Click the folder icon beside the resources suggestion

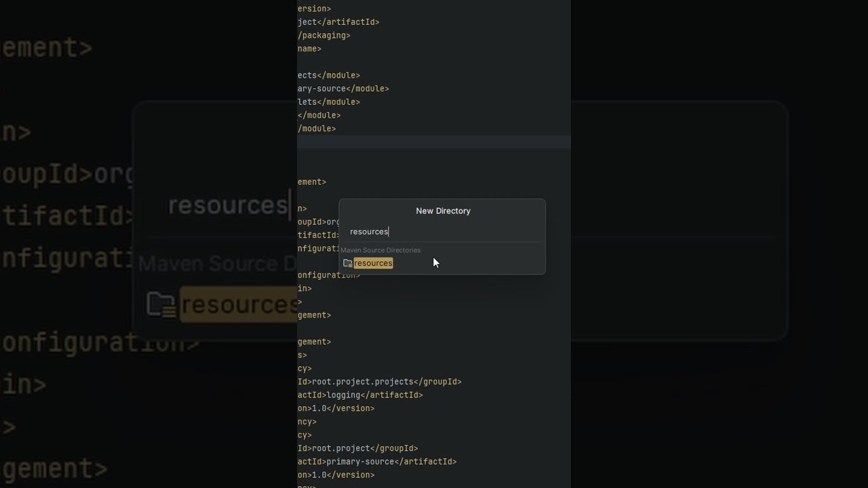(x=348, y=263)
